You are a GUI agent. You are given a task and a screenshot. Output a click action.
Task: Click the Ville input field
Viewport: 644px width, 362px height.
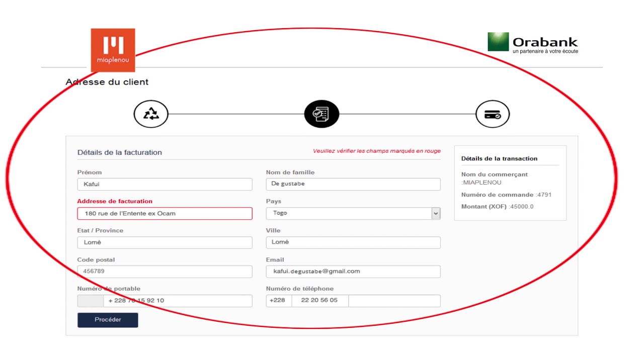click(353, 242)
